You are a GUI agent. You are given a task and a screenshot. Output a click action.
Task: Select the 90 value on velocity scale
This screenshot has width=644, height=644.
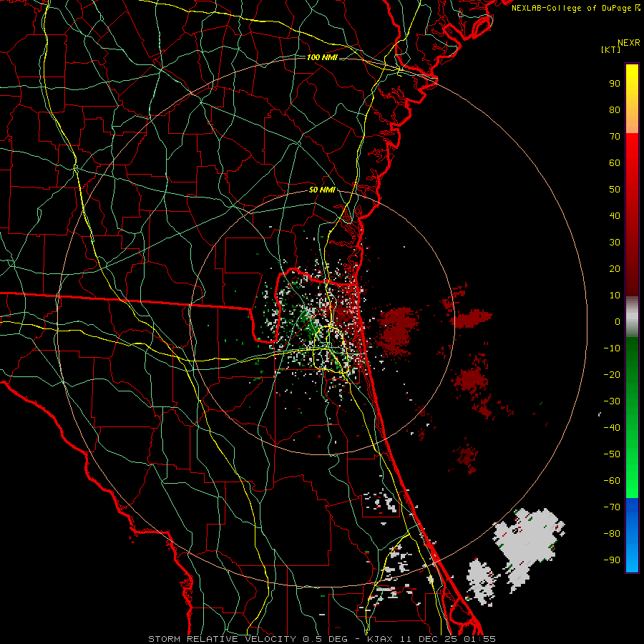pos(615,84)
